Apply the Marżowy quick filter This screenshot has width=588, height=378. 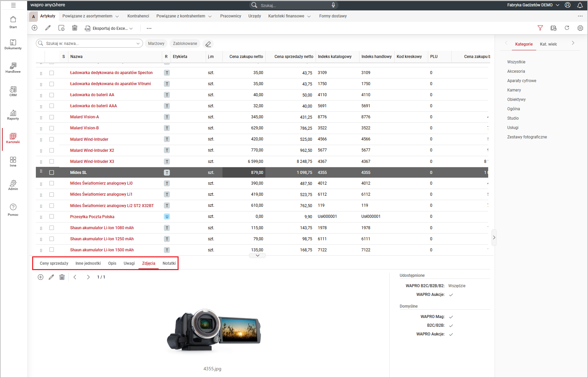(x=156, y=44)
